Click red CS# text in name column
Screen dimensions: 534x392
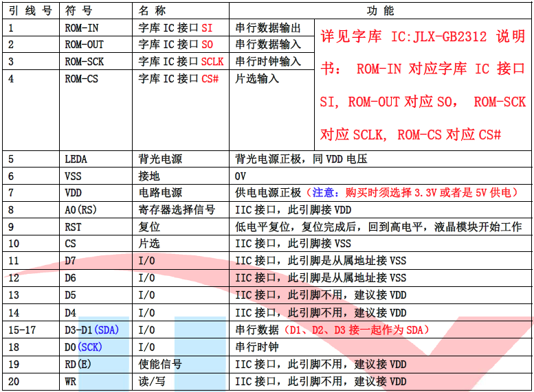pos(210,79)
